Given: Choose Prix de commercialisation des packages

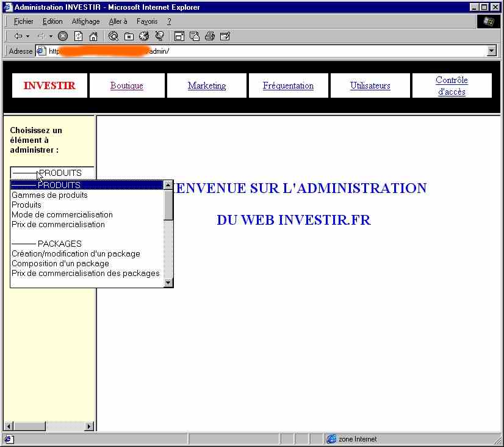Looking at the screenshot, I should coord(85,274).
